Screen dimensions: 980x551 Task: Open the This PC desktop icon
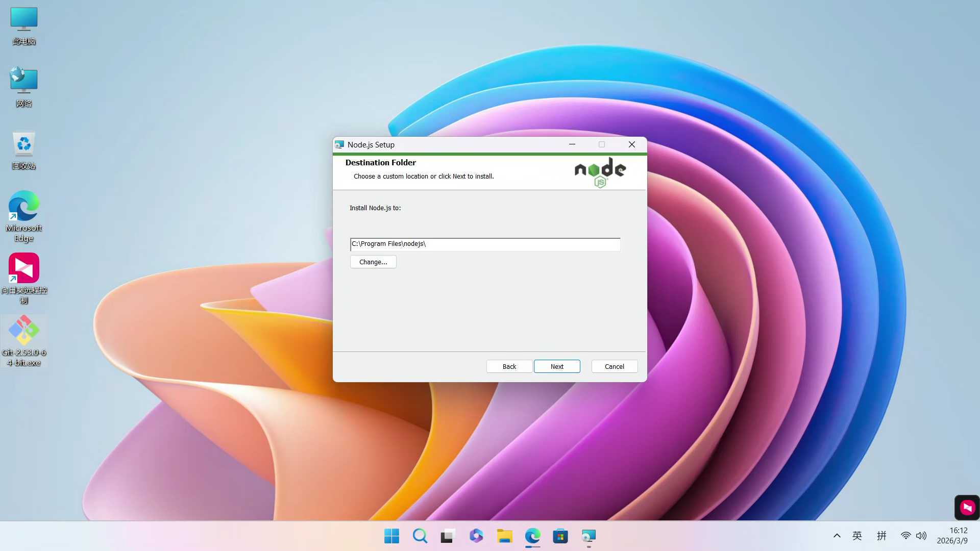[x=24, y=26]
